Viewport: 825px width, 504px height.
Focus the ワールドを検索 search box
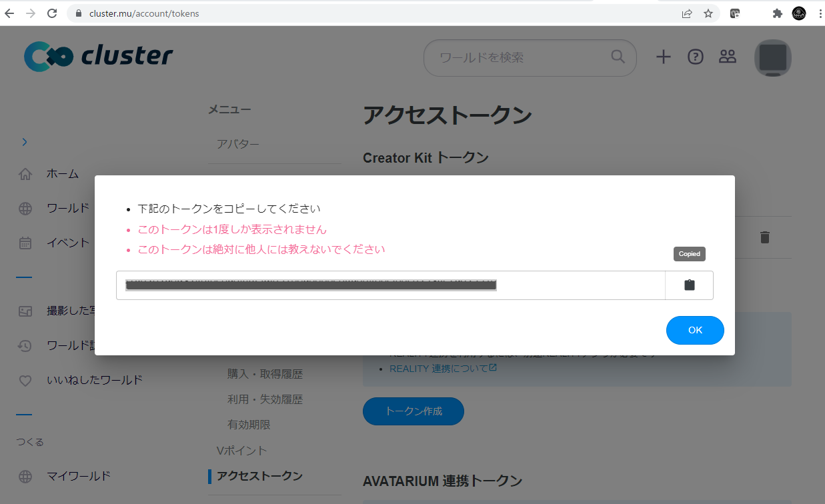[x=520, y=57]
